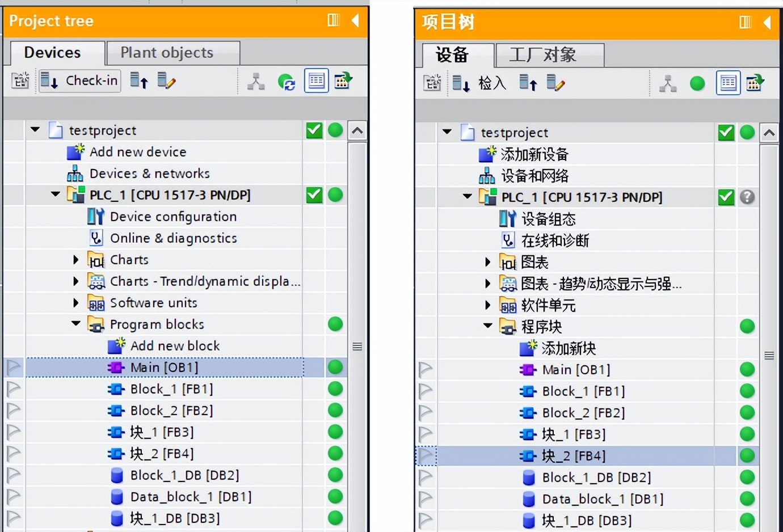Toggle details view icon in Chinese toolbar
The height and width of the screenshot is (532, 783).
[728, 83]
